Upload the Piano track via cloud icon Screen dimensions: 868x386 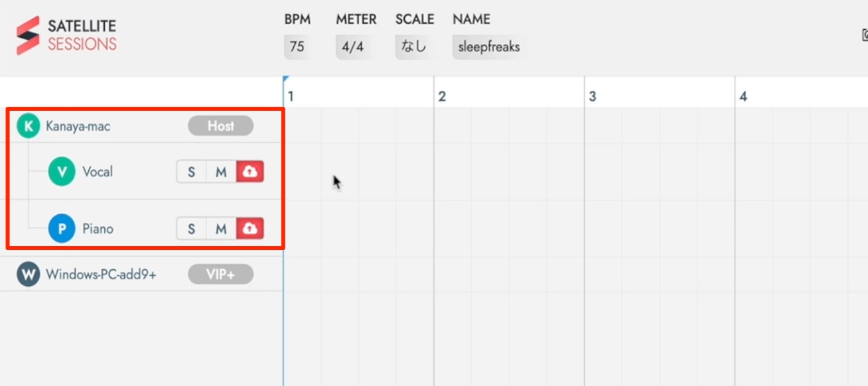[x=250, y=229]
